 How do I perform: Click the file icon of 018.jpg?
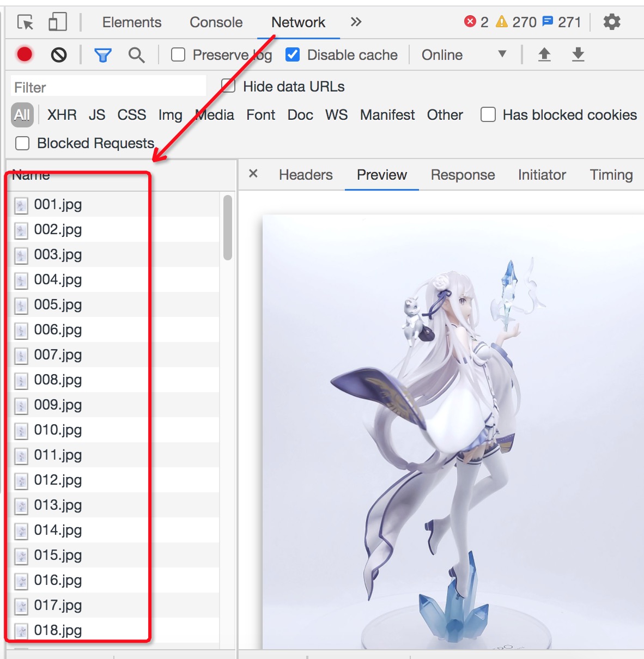click(21, 631)
